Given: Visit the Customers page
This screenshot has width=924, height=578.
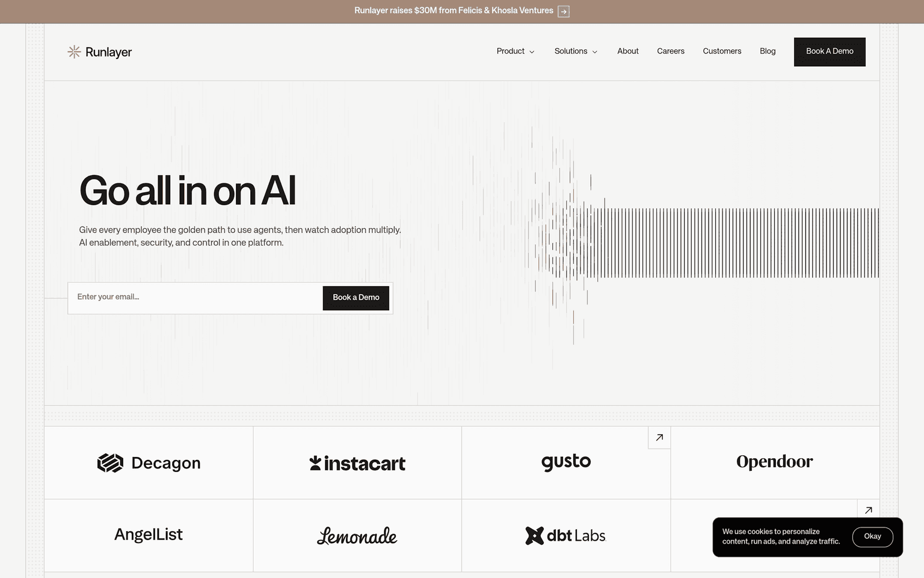Looking at the screenshot, I should click(x=722, y=51).
